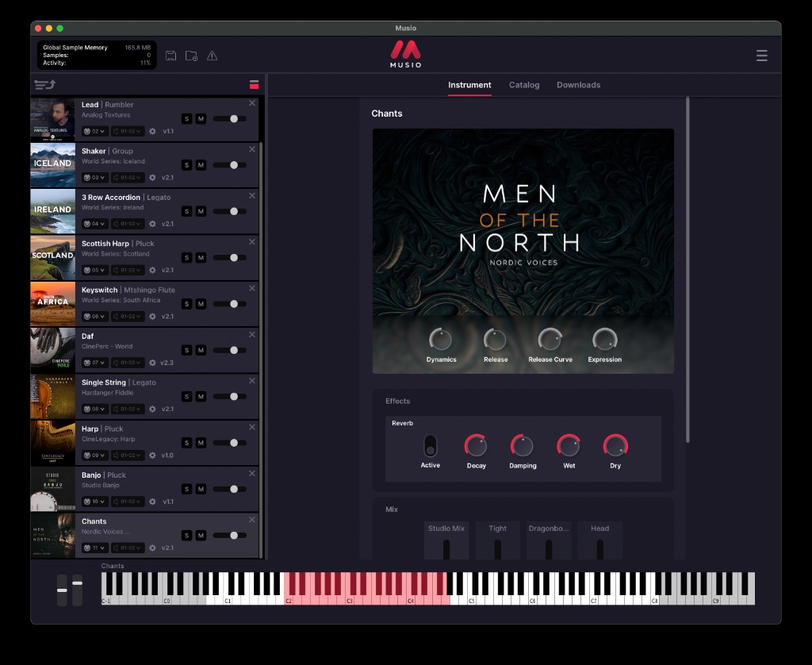This screenshot has height=665, width=812.
Task: Adjust the Lead Rumbler volume slider
Action: (x=230, y=119)
